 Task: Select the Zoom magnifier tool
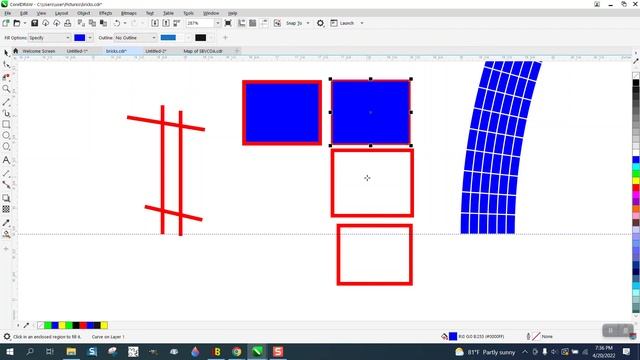[6, 89]
